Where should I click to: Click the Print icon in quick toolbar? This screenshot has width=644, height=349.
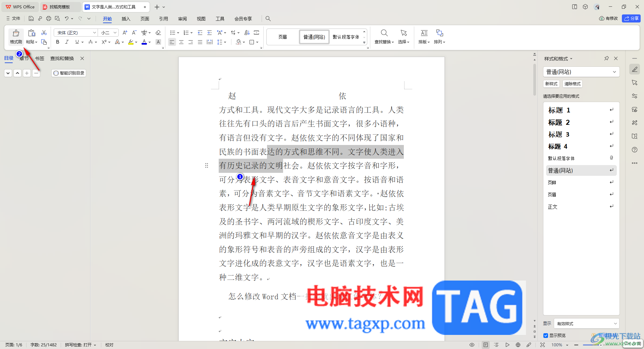point(49,18)
